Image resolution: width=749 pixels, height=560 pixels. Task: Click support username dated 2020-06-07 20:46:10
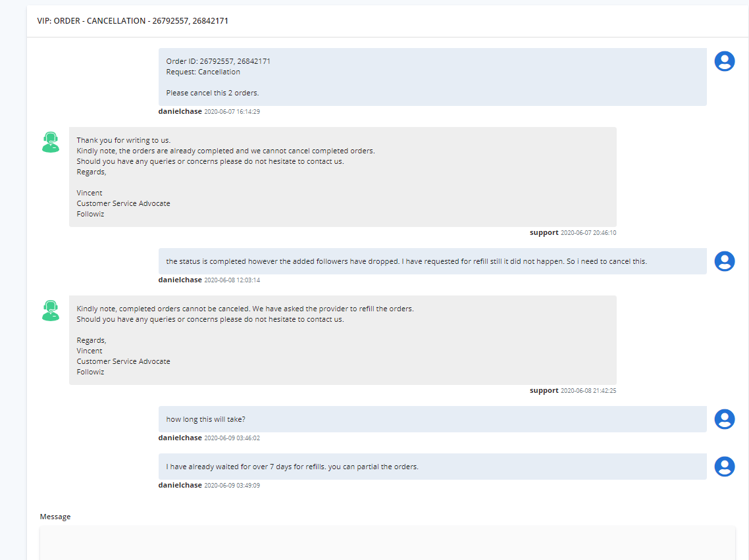click(544, 232)
